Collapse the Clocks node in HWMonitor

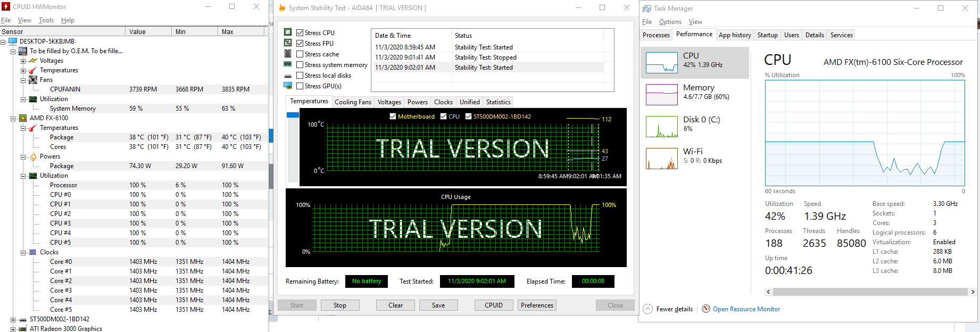(x=23, y=252)
